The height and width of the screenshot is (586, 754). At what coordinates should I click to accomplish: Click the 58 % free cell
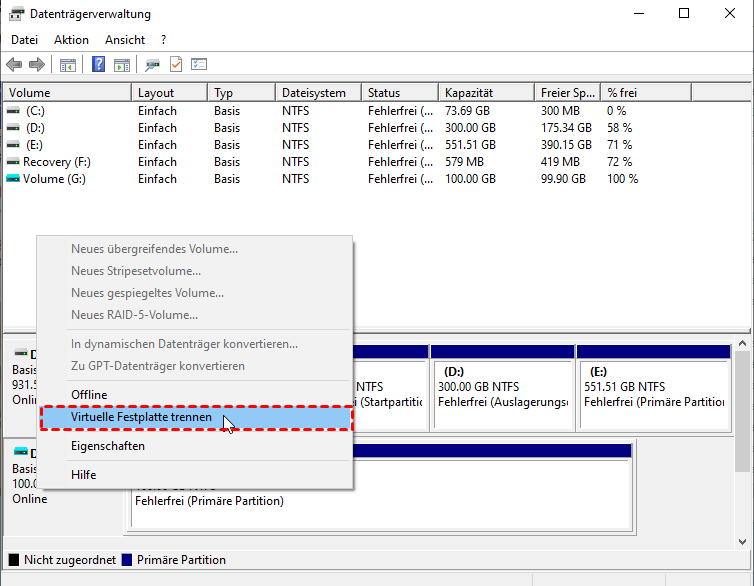[619, 128]
